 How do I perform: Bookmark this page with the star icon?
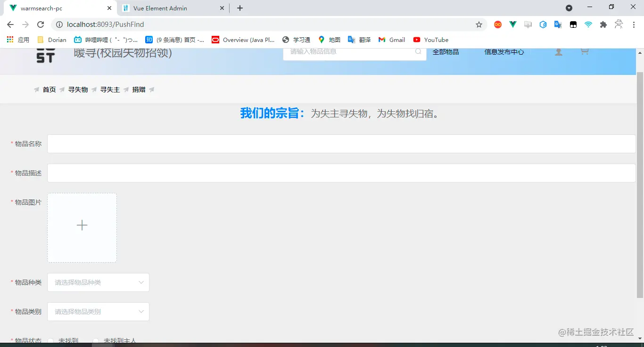479,25
